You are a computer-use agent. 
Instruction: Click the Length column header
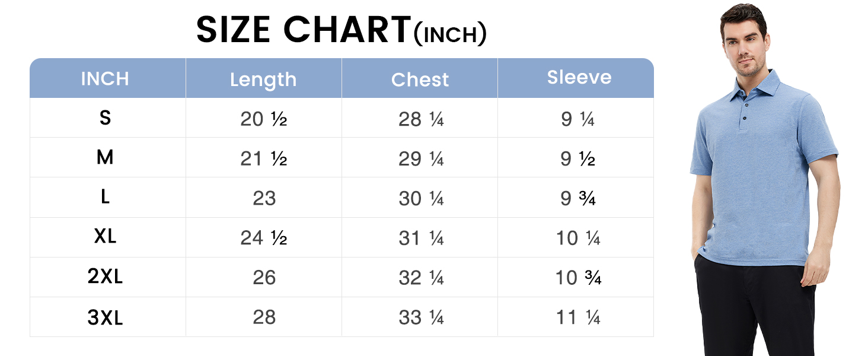[x=263, y=80]
